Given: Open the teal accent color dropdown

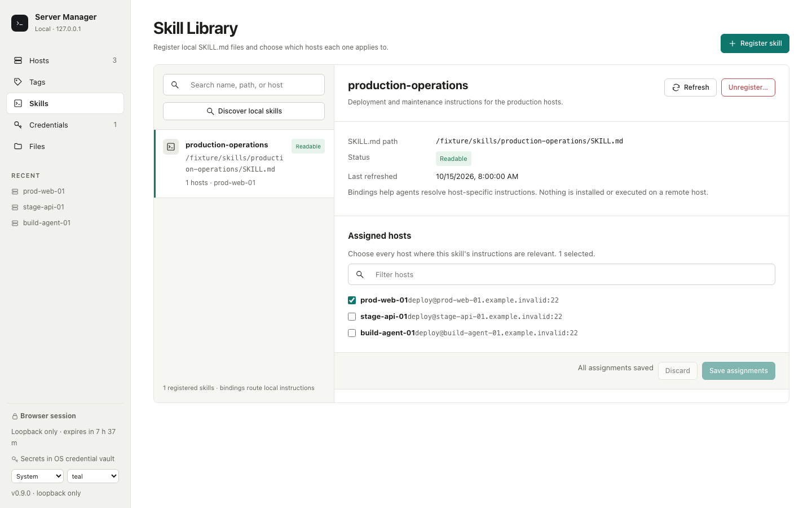Looking at the screenshot, I should click(93, 476).
